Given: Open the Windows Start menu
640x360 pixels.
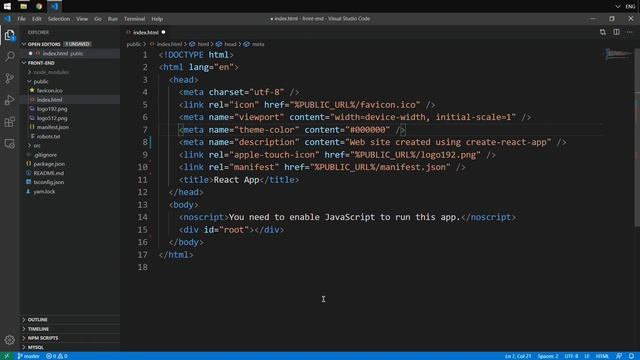Looking at the screenshot, I should coord(7,6).
